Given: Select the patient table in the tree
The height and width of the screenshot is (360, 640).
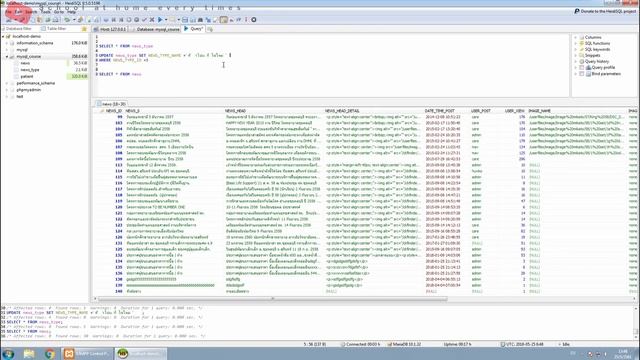Looking at the screenshot, I should (27, 76).
